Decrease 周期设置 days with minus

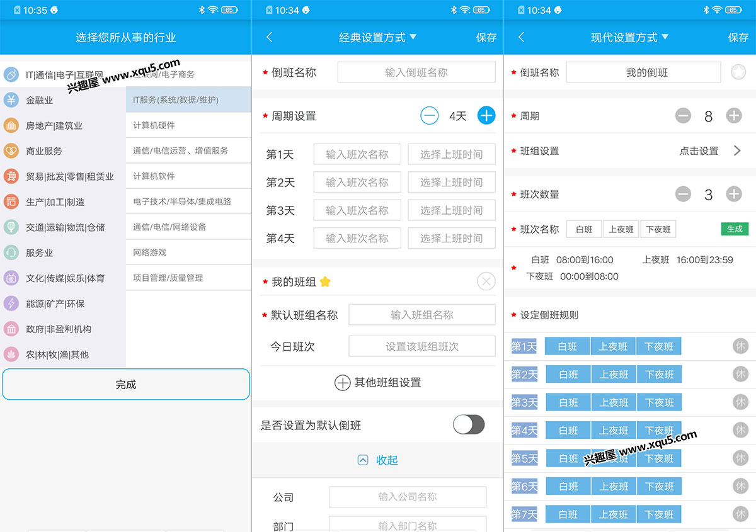tap(430, 116)
